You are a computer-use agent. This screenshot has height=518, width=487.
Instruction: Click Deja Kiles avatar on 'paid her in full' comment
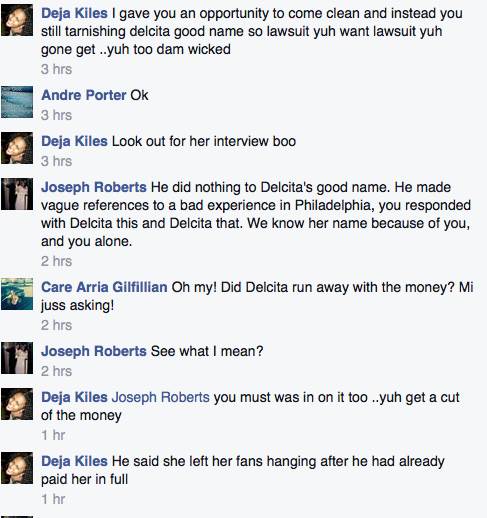tap(17, 468)
